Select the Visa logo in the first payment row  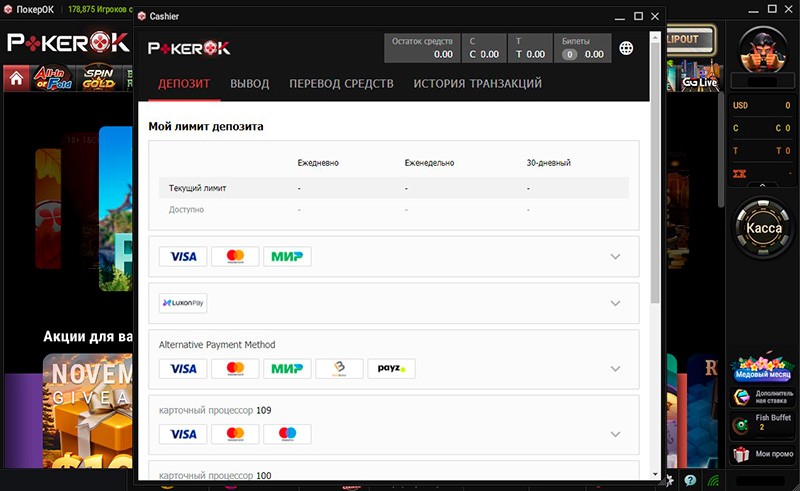183,256
